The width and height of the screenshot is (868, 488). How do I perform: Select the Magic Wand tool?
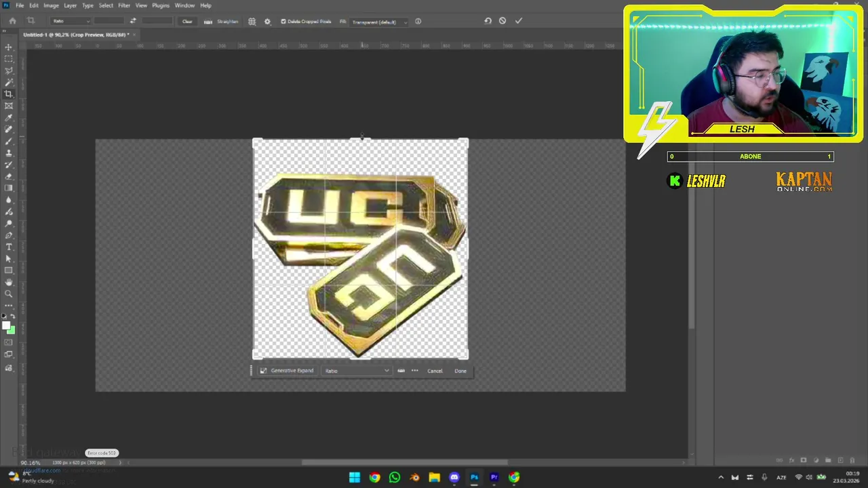click(x=9, y=82)
